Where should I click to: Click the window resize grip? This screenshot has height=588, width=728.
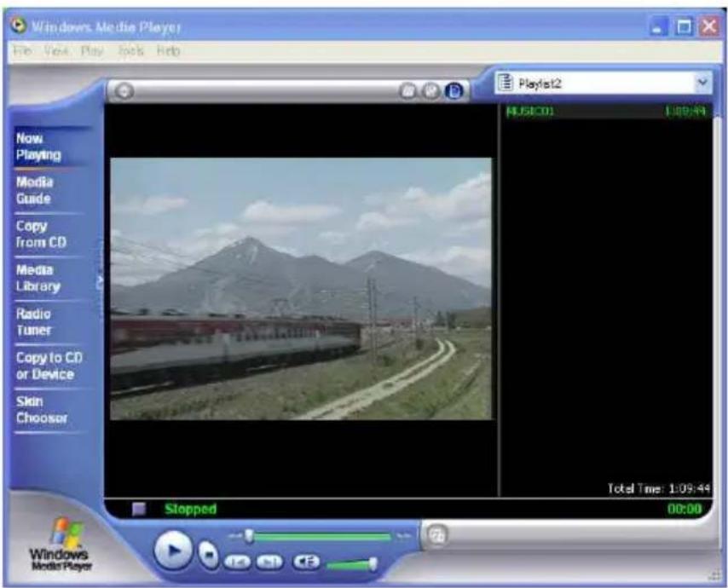715,576
